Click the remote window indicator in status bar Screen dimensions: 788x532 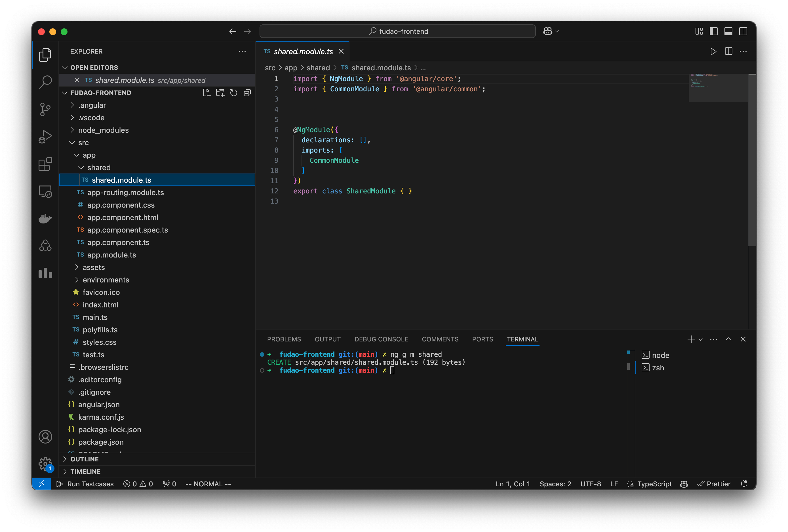(x=41, y=484)
